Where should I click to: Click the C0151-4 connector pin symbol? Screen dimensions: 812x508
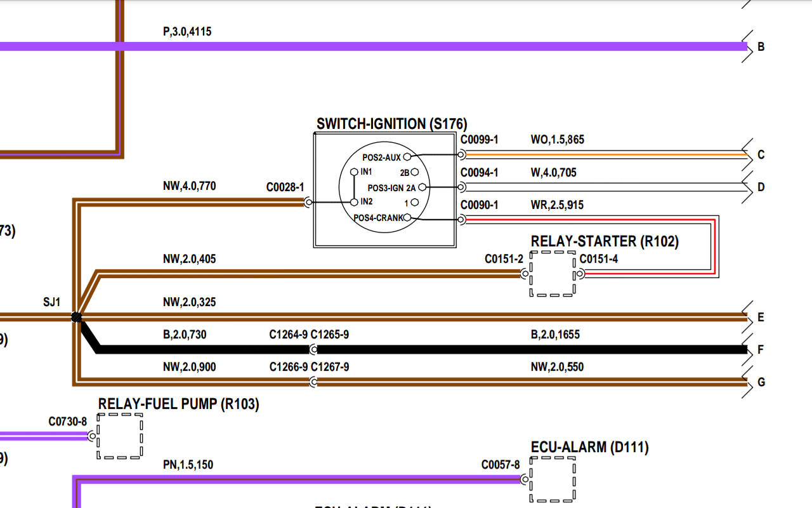(x=580, y=274)
